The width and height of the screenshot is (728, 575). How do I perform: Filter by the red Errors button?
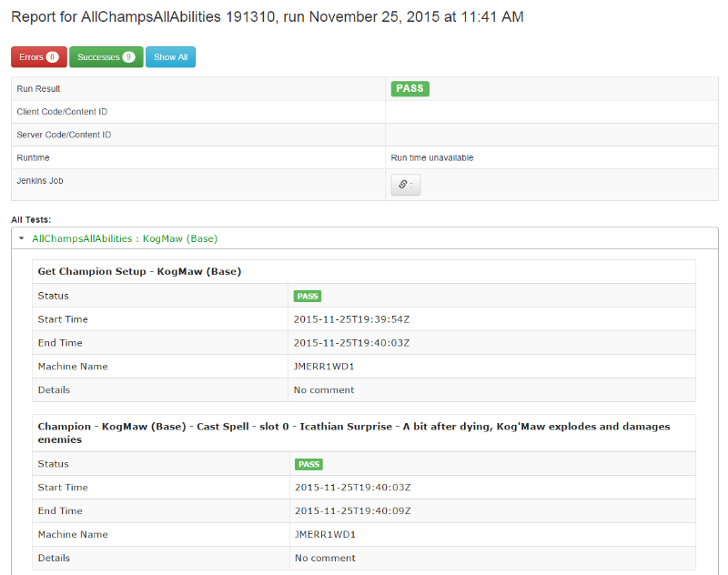38,57
